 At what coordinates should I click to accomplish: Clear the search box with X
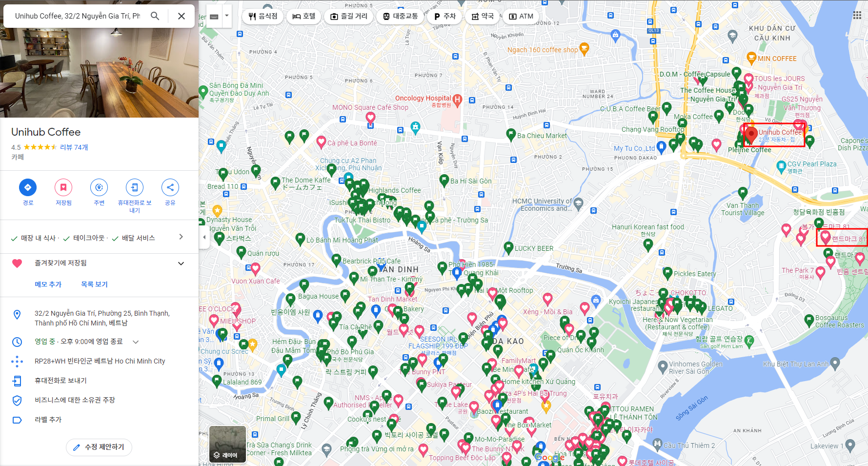click(x=182, y=16)
